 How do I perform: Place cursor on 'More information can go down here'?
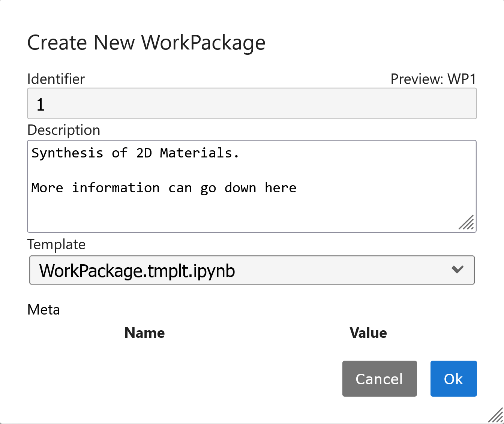(x=163, y=188)
